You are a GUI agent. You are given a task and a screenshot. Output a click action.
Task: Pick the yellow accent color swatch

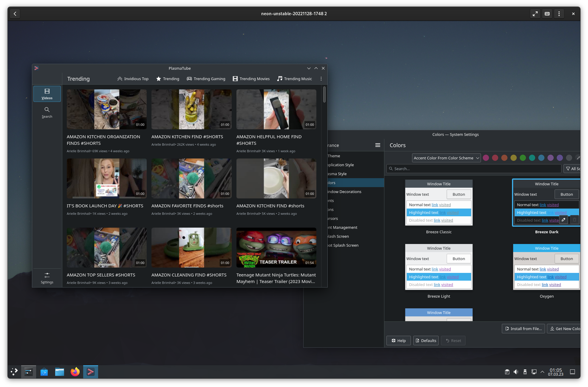(x=514, y=158)
